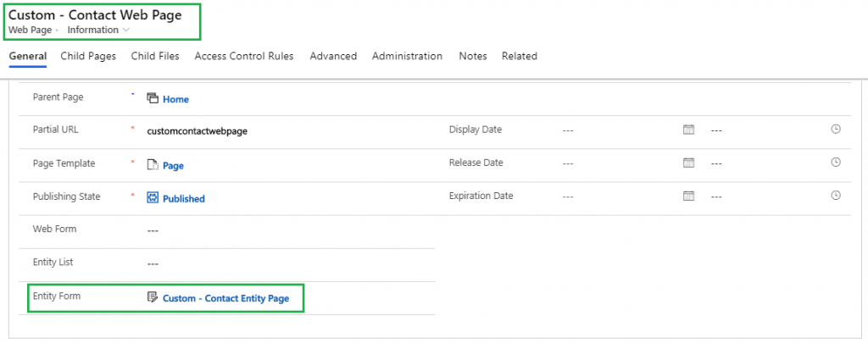The width and height of the screenshot is (868, 343).
Task: Open the Related tab
Action: tap(520, 56)
